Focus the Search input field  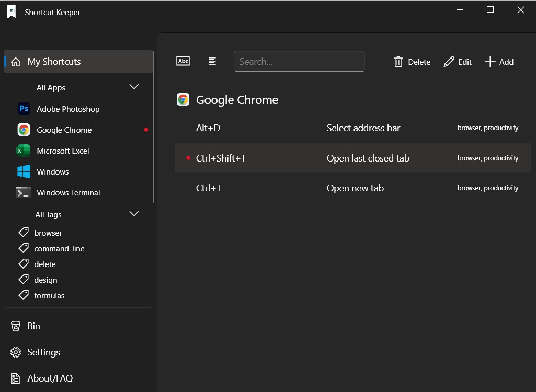tap(299, 62)
